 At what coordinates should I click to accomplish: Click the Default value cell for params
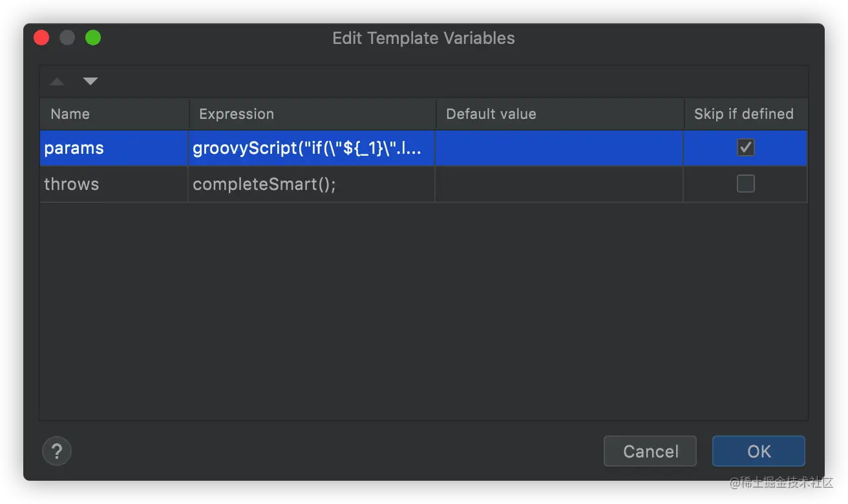[559, 148]
